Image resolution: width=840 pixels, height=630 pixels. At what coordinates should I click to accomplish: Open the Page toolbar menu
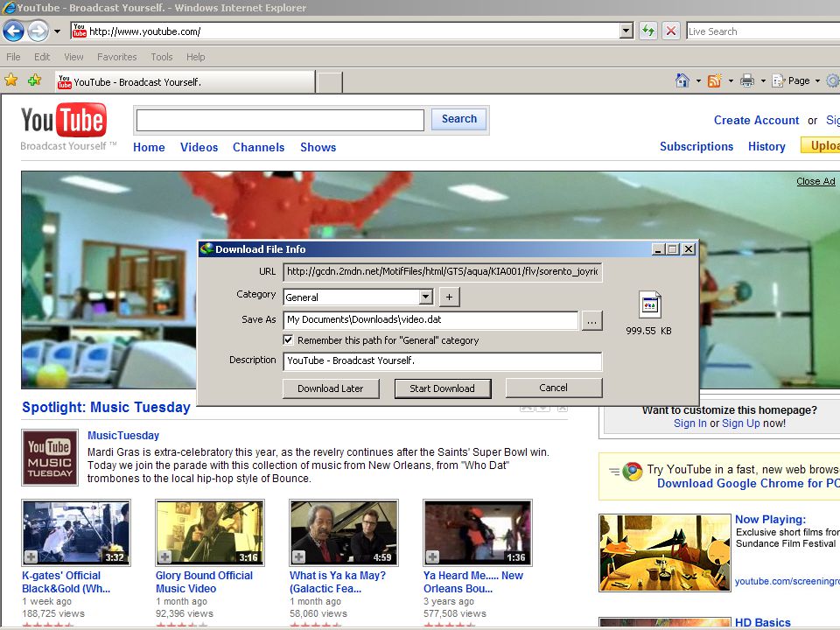[x=795, y=80]
